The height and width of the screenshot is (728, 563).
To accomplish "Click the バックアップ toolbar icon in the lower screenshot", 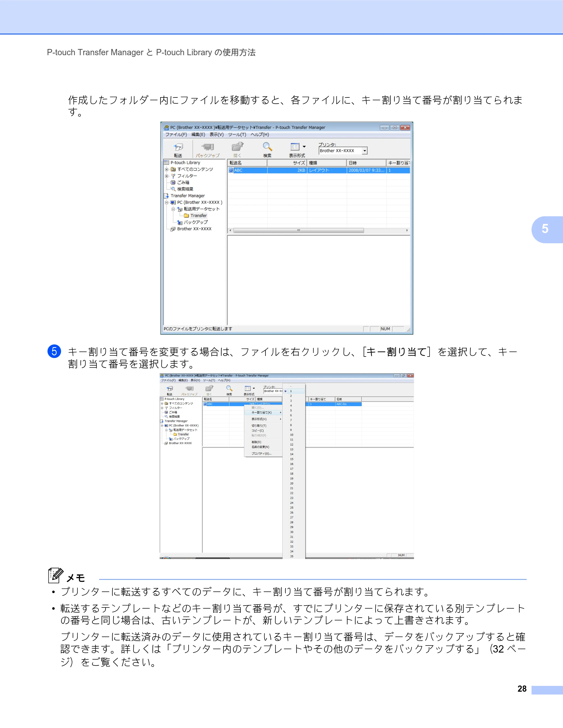I will 189,388.
